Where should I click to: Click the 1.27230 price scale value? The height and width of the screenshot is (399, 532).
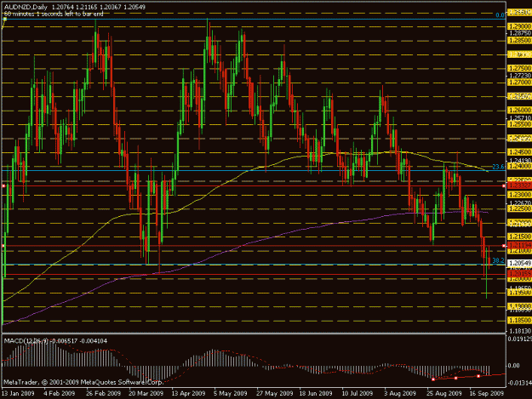(x=520, y=76)
